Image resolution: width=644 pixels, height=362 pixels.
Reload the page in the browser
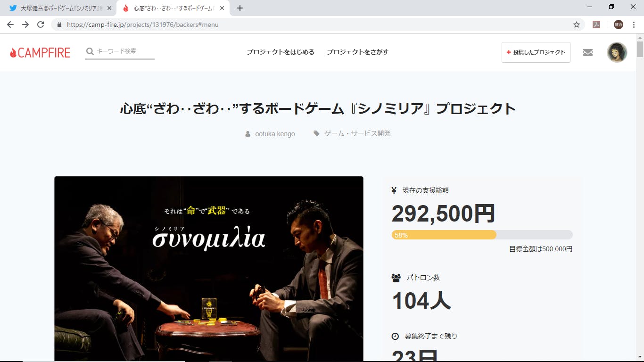point(41,25)
